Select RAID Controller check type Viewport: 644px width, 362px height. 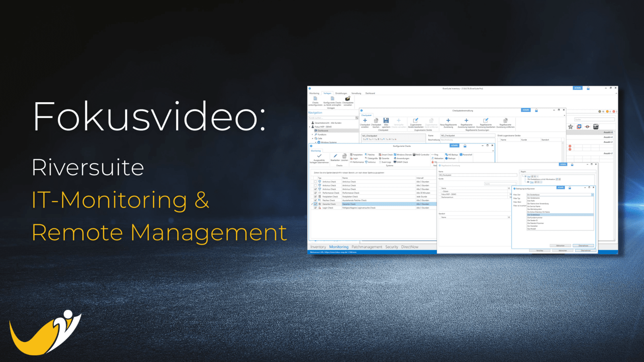[421, 154]
